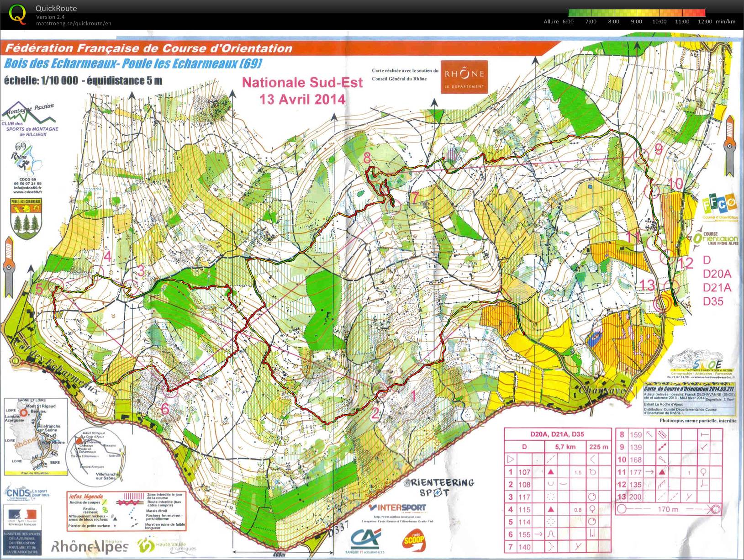
Task: Click the 6:00 pace scale value
Action: pos(568,21)
